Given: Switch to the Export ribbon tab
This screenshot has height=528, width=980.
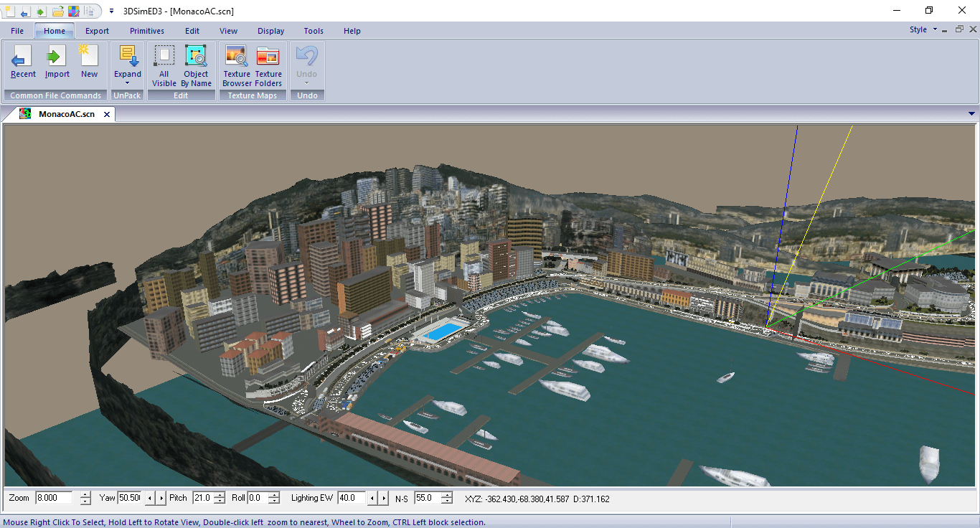Looking at the screenshot, I should click(x=98, y=31).
